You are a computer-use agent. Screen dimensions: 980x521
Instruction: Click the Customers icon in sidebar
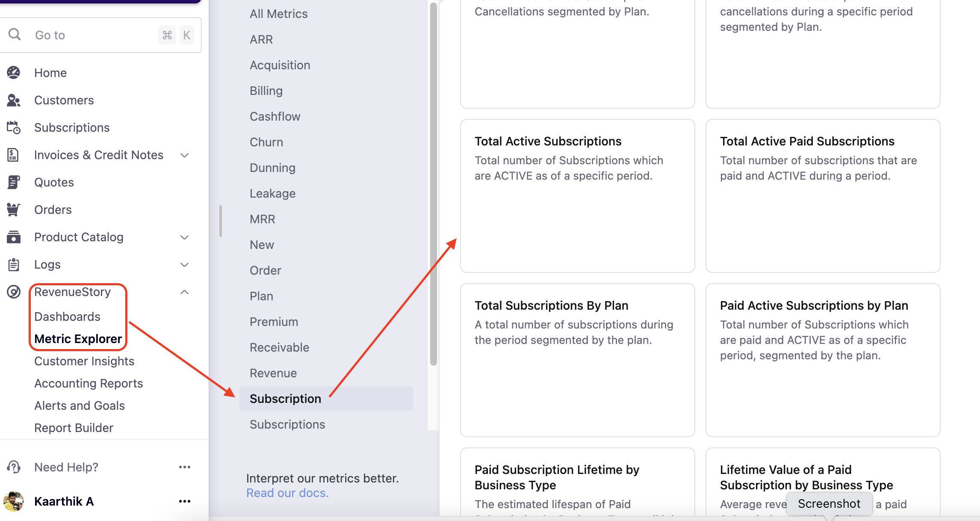pos(14,100)
